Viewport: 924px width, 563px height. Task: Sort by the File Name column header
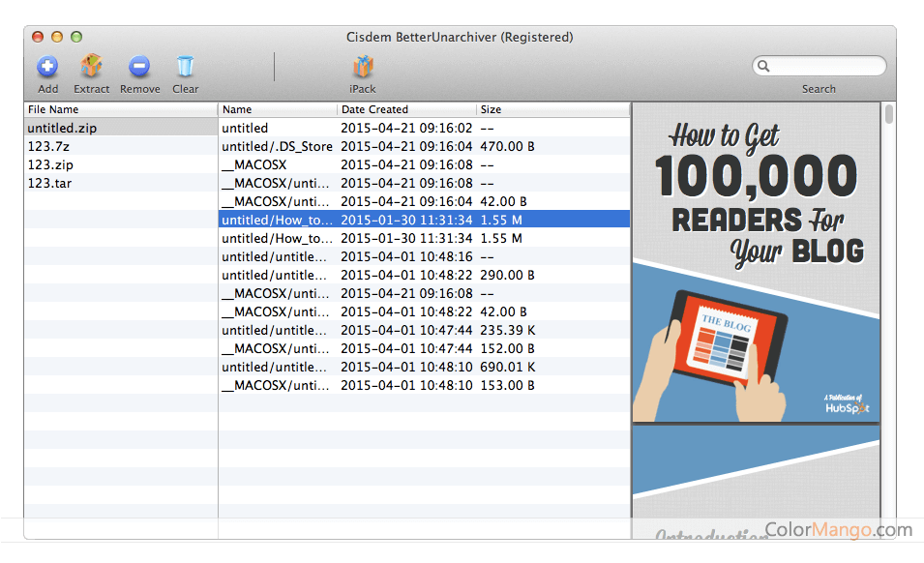click(121, 109)
